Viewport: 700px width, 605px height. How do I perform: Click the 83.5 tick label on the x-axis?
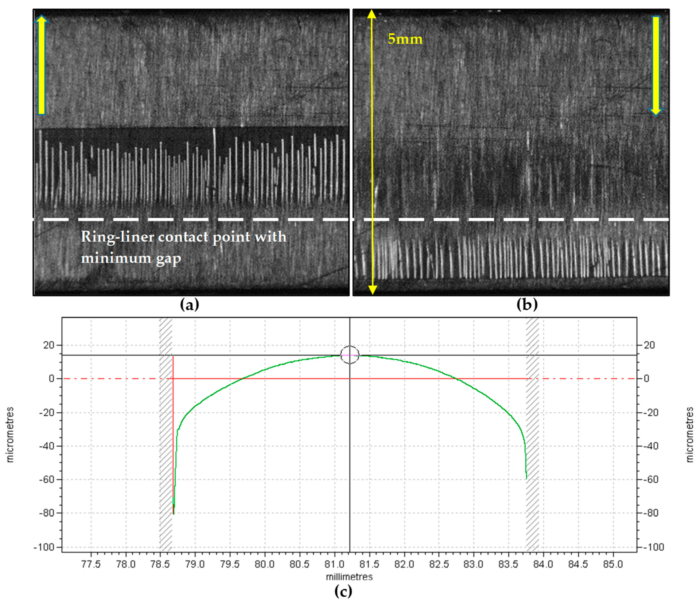tap(508, 564)
